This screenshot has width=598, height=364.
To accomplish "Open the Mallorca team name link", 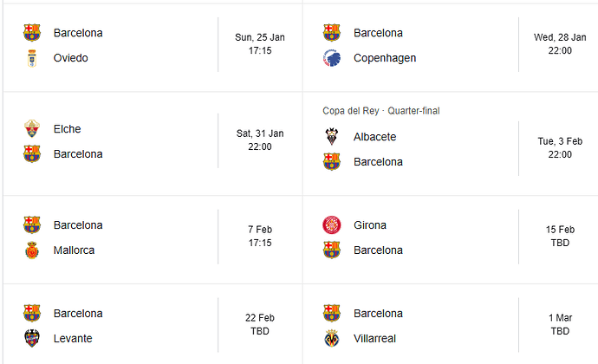I will 75,250.
